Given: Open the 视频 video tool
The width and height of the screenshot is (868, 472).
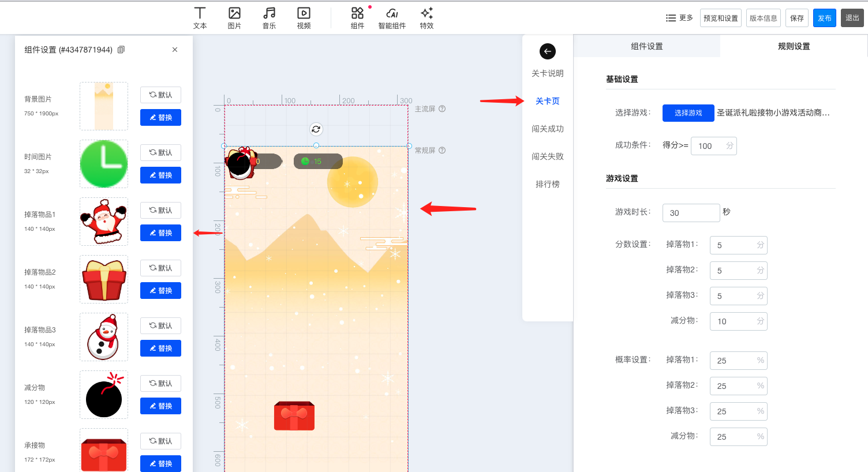Looking at the screenshot, I should (304, 13).
